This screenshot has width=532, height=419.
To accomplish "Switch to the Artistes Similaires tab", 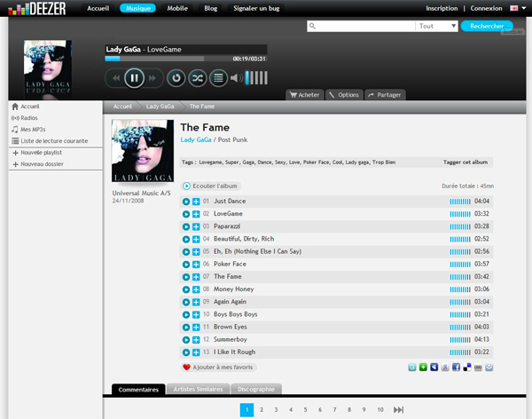I will (198, 390).
